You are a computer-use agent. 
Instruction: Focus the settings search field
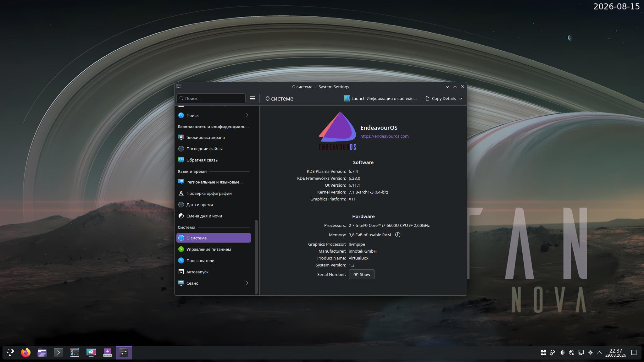pos(211,98)
